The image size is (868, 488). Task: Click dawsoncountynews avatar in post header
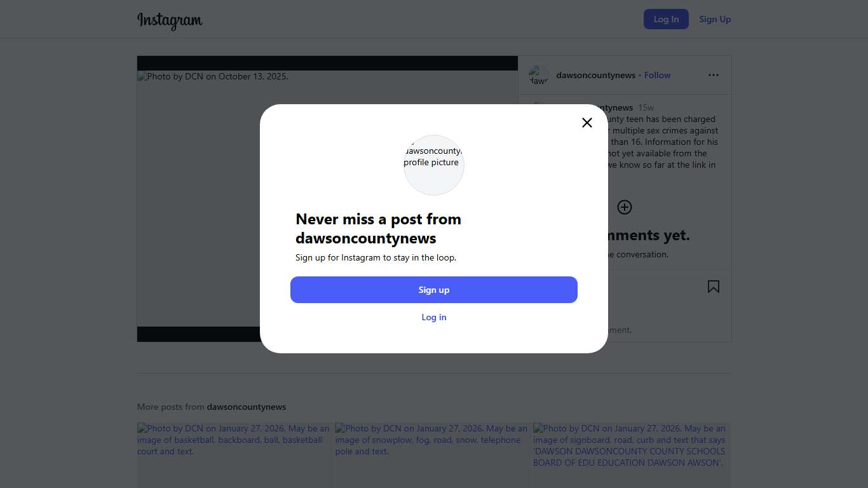tap(538, 76)
